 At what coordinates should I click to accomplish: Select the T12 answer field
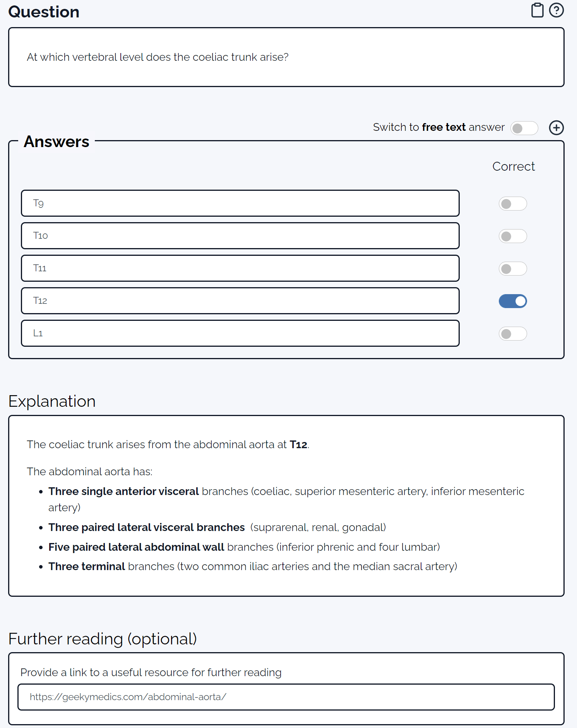pos(239,301)
